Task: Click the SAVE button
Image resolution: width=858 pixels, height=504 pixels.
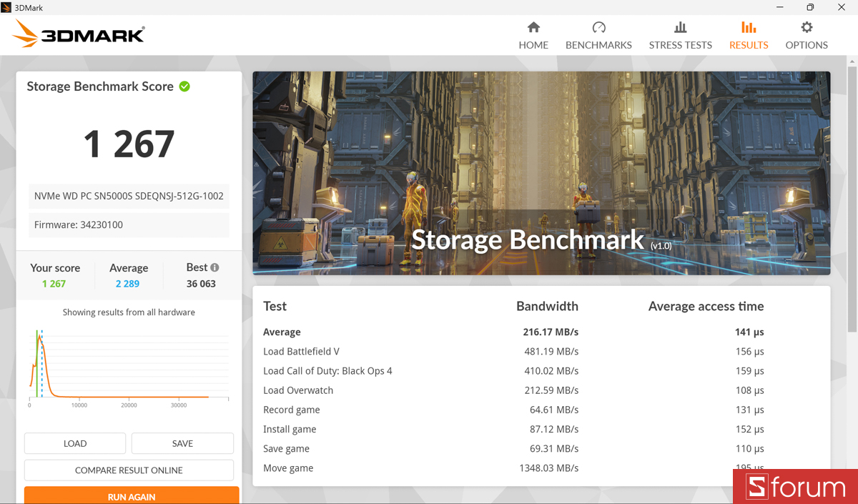Action: point(182,443)
